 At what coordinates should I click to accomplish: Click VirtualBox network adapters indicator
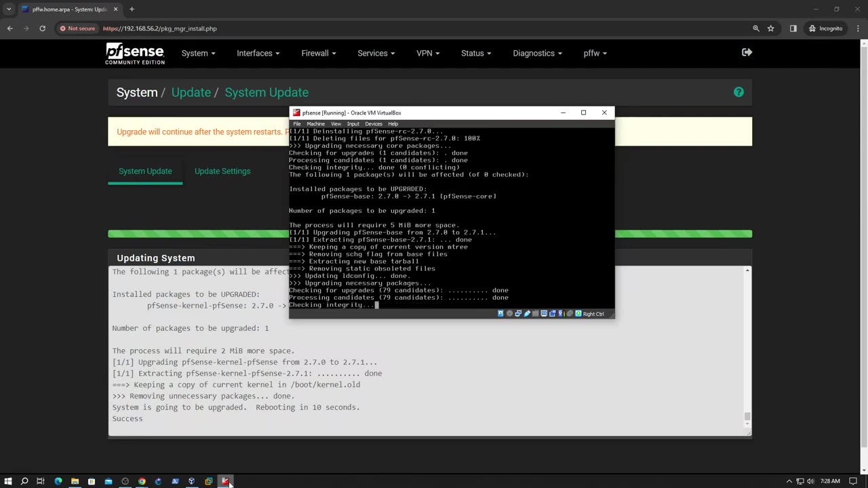pyautogui.click(x=518, y=314)
